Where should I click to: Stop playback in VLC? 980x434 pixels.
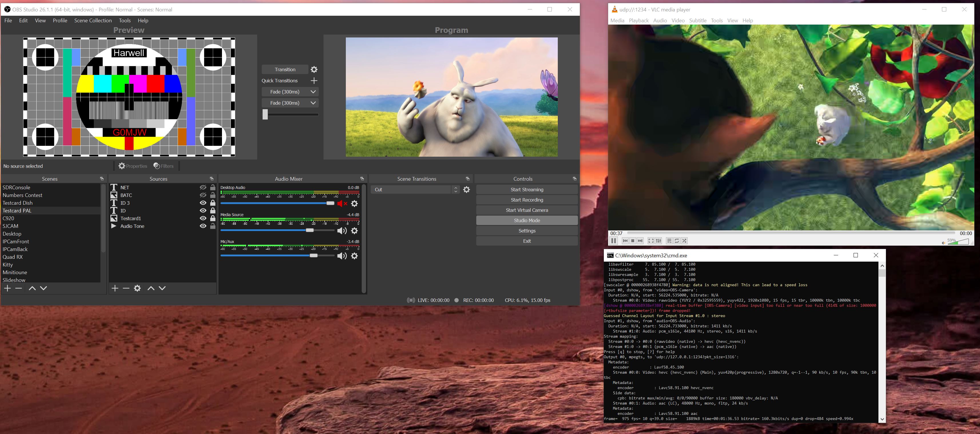click(633, 241)
